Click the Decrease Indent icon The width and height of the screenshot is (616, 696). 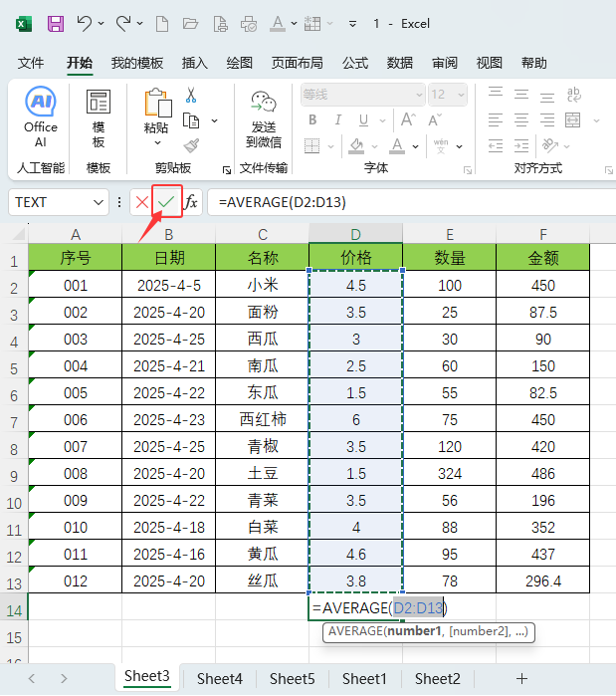click(496, 145)
